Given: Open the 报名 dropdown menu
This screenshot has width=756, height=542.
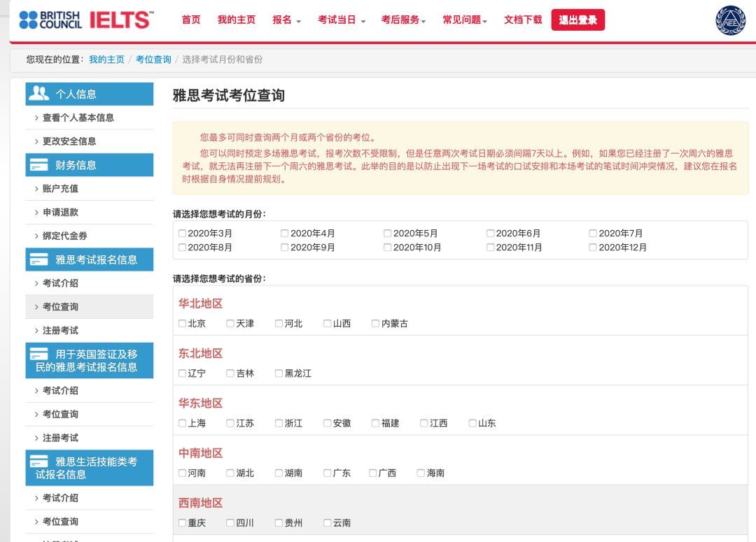Looking at the screenshot, I should pyautogui.click(x=286, y=20).
